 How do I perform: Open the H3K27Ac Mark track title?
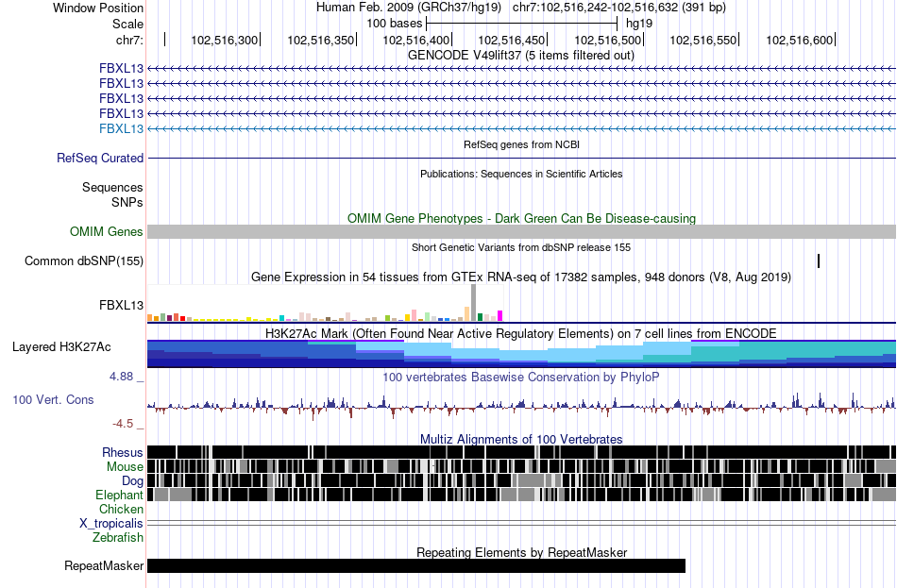coord(521,333)
